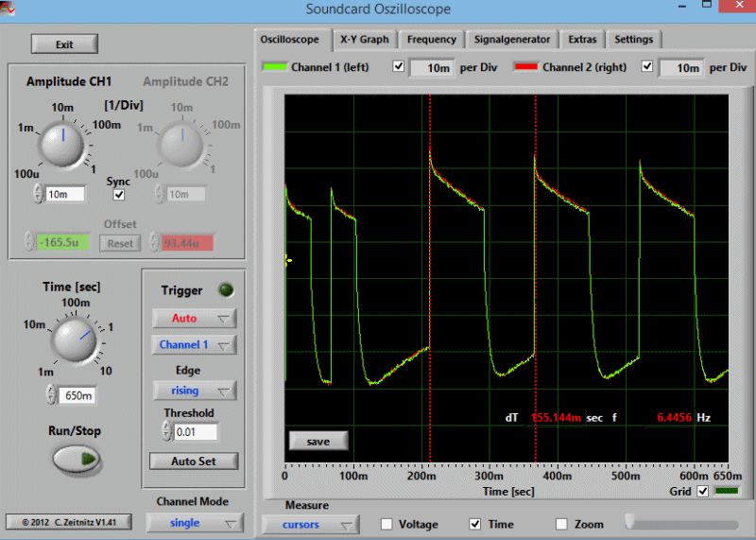This screenshot has height=540, width=756.
Task: Click the CH2 offset stepper arrows
Action: pyautogui.click(x=154, y=242)
